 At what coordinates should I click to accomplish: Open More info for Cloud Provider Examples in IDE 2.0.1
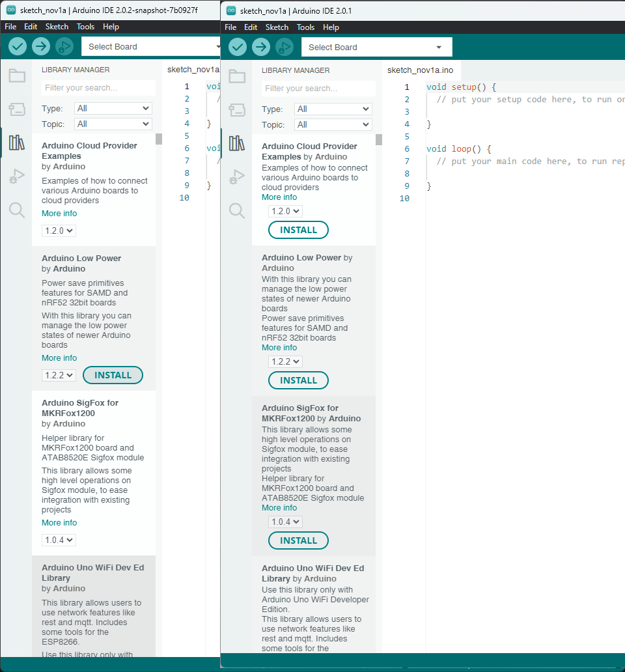279,197
